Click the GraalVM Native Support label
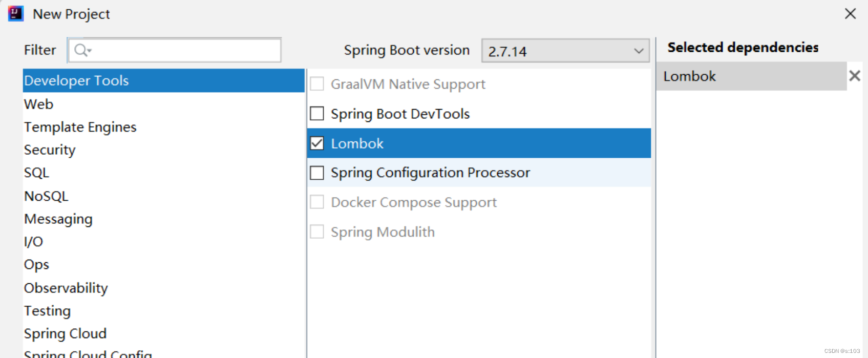Viewport: 868px width, 358px height. coord(408,84)
